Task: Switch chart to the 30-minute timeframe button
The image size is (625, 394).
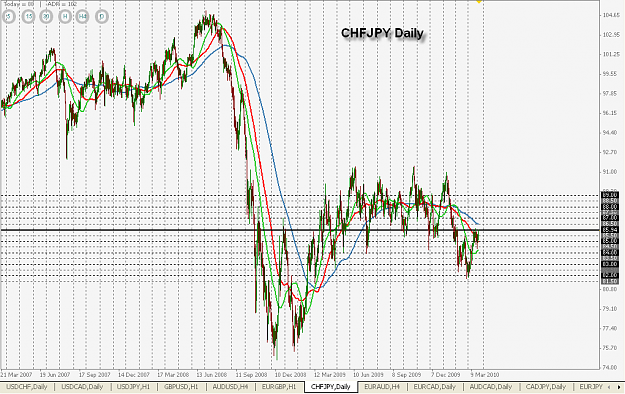Action: [46, 17]
